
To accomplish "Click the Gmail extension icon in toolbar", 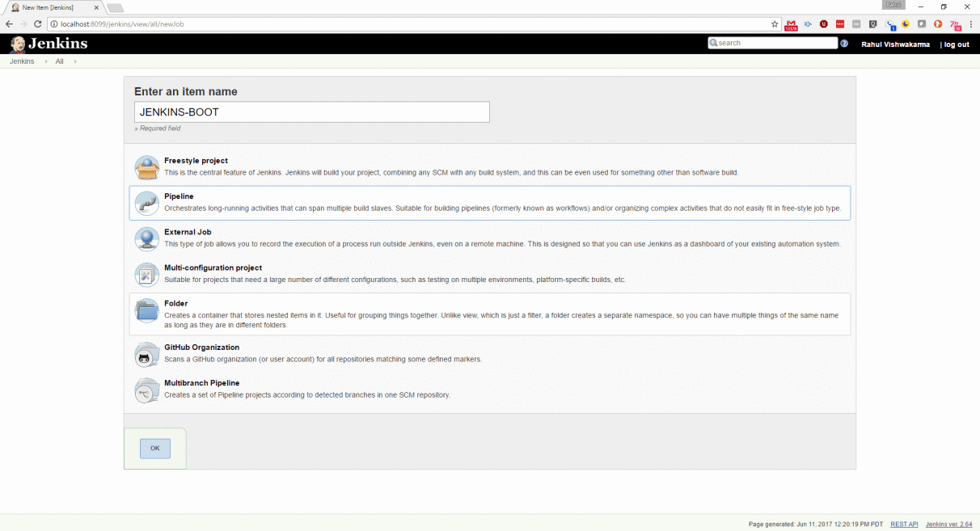I will (791, 24).
